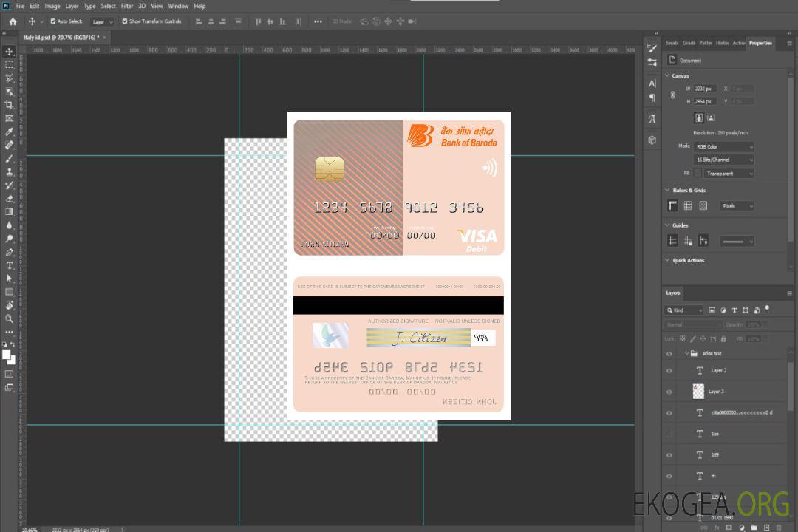Hide the Layer 2 text layer
The image size is (798, 532).
coord(669,371)
